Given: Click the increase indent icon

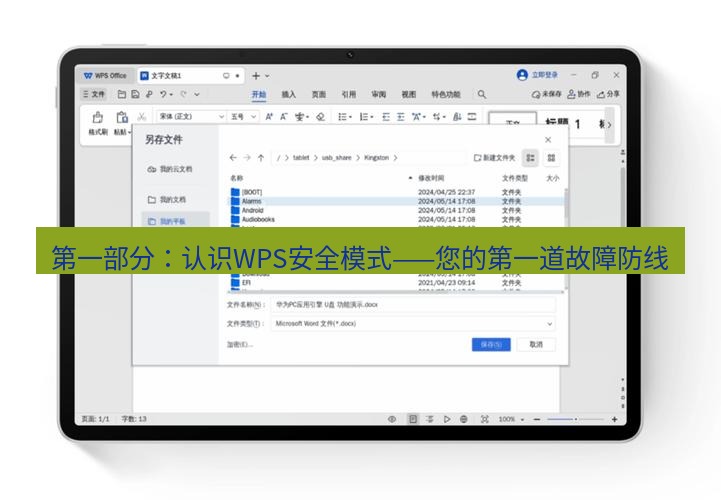Looking at the screenshot, I should [x=401, y=117].
